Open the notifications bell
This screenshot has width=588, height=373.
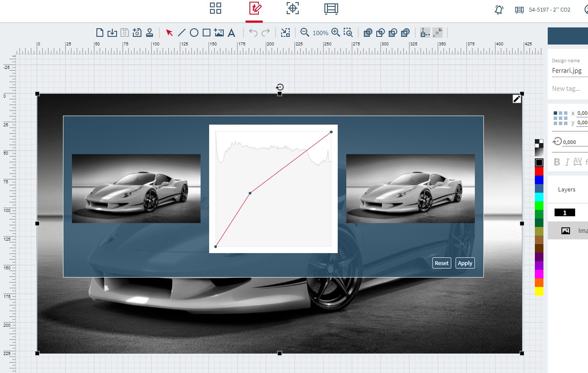(x=499, y=9)
